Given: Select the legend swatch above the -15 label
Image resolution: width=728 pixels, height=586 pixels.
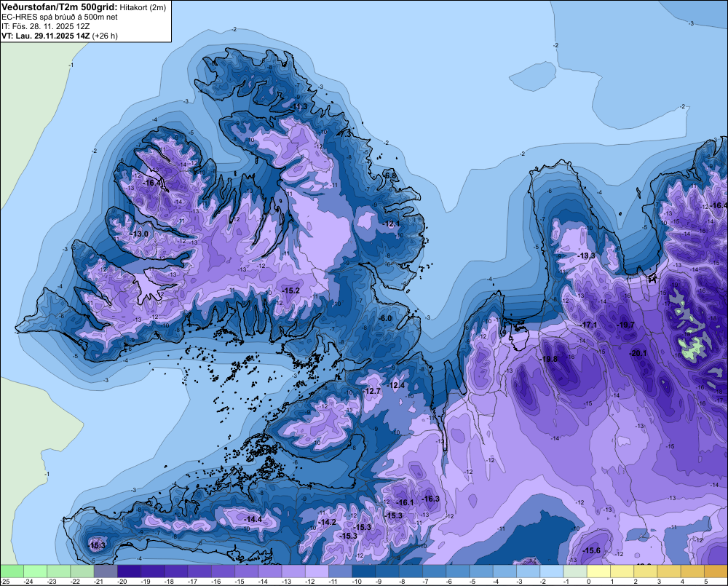Looking at the screenshot, I should coord(247,571).
